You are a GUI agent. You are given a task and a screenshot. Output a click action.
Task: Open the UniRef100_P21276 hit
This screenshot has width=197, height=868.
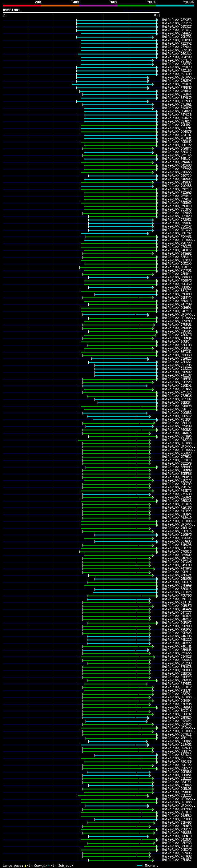[177, 23]
